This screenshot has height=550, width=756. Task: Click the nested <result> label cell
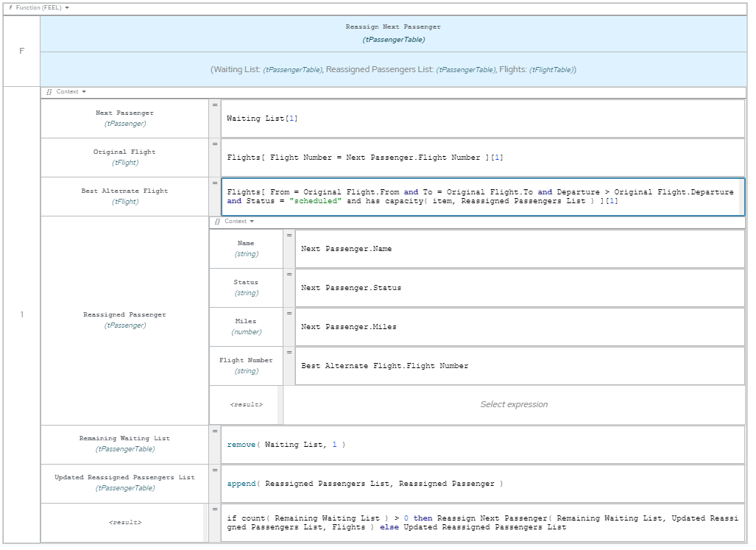(246, 405)
